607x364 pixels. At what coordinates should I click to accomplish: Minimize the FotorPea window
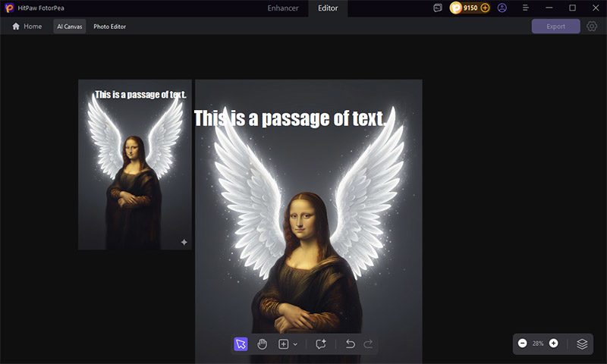[549, 8]
